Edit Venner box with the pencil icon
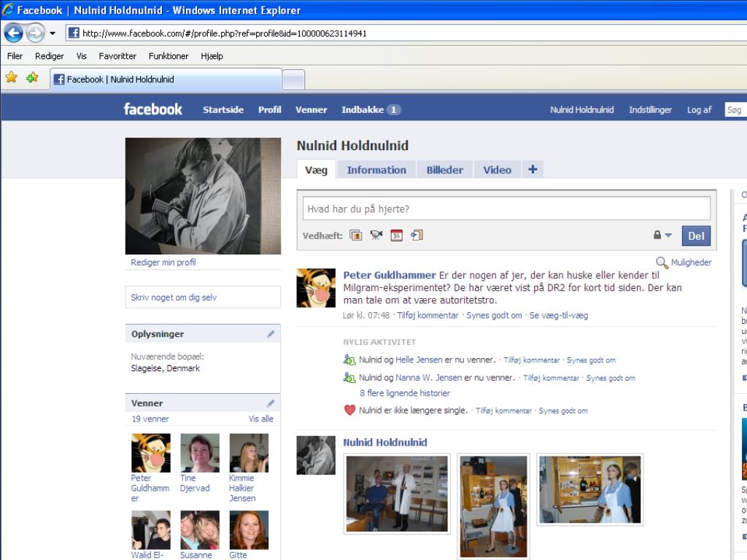This screenshot has height=560, width=747. tap(271, 403)
